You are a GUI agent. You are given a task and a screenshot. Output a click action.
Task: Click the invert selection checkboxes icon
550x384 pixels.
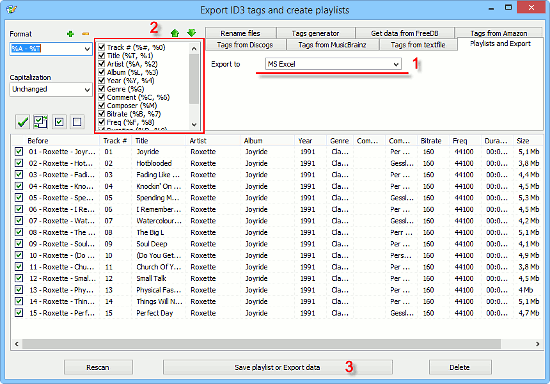pos(41,122)
